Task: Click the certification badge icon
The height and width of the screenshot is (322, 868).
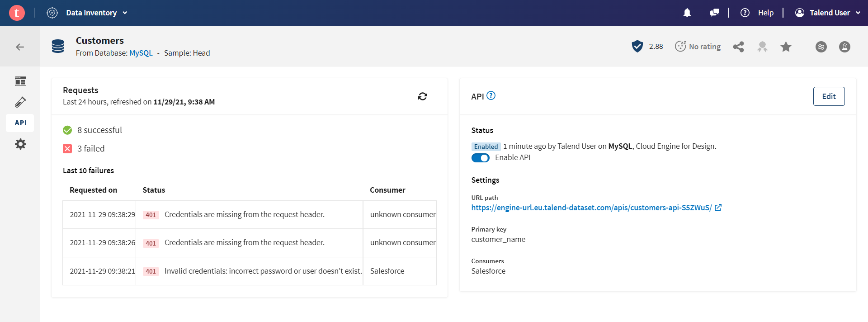Action: coord(762,47)
